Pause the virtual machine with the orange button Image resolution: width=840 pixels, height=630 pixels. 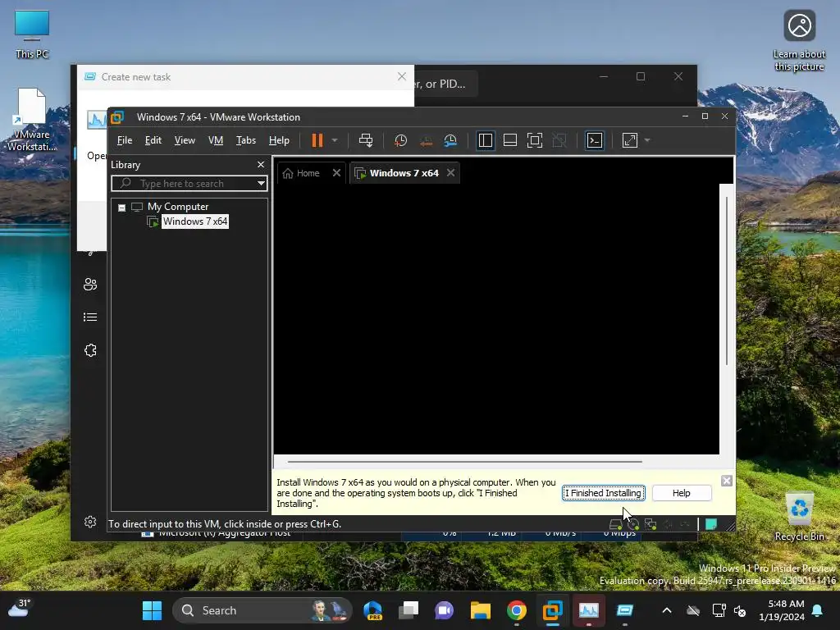tap(317, 140)
